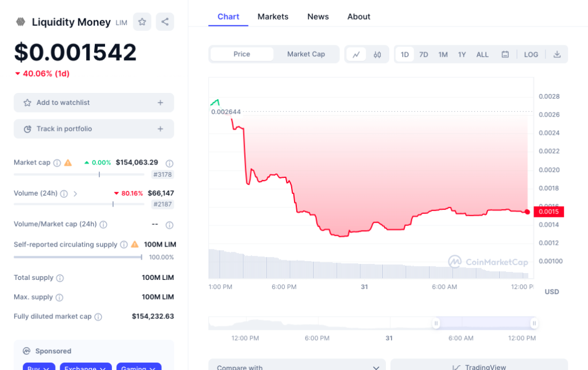Enable logarithmic scale with LOG
Screen dimensions: 588x370
point(531,54)
